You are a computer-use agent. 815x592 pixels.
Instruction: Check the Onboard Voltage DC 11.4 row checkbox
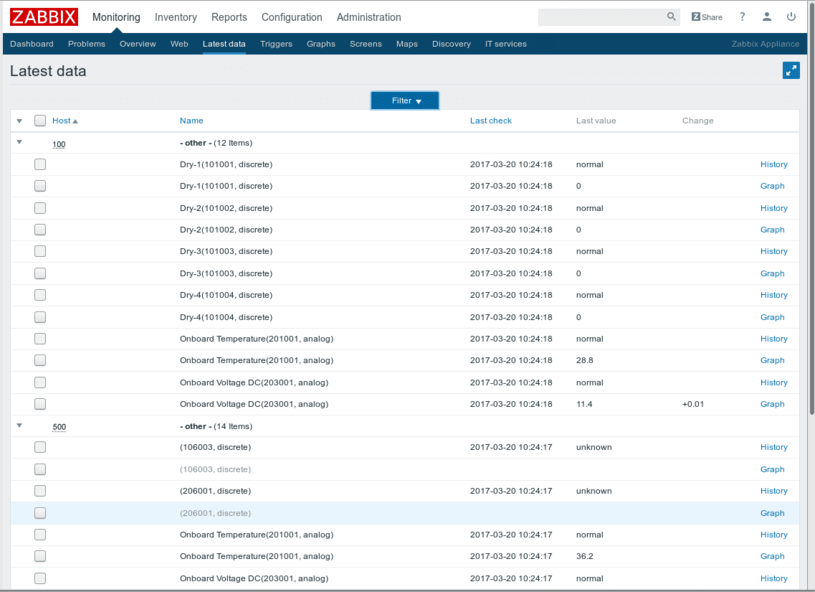40,404
